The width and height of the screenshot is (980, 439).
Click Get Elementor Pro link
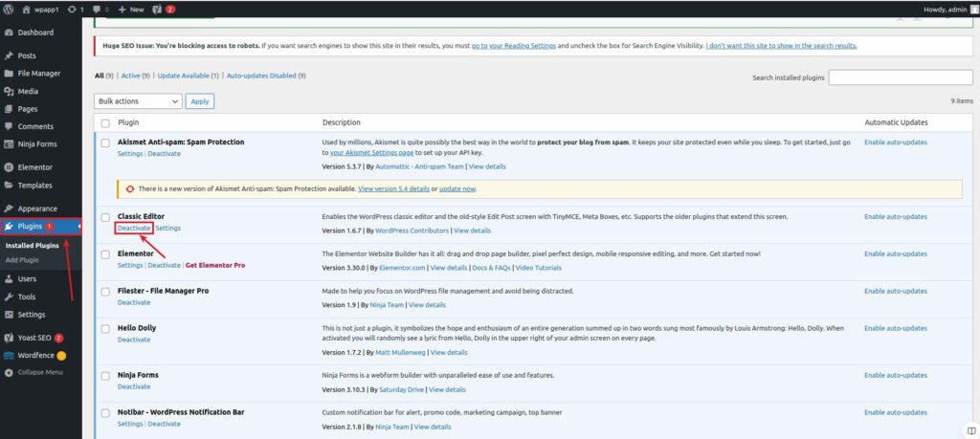(215, 265)
